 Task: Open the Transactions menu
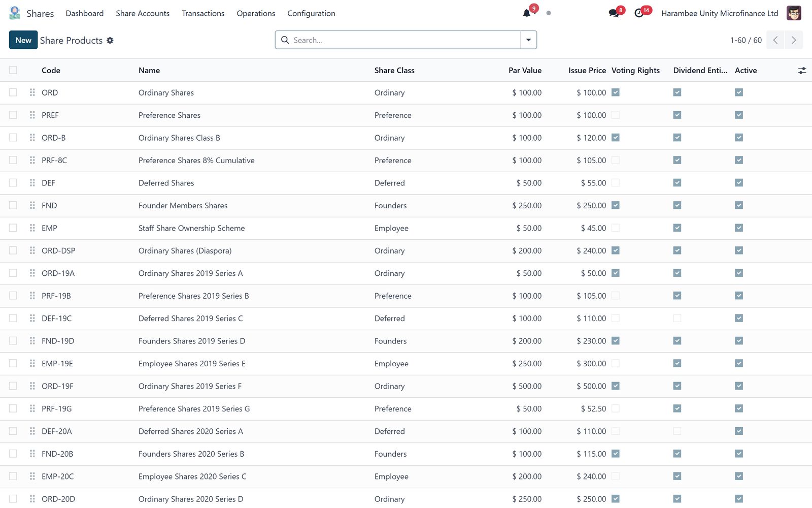click(203, 13)
